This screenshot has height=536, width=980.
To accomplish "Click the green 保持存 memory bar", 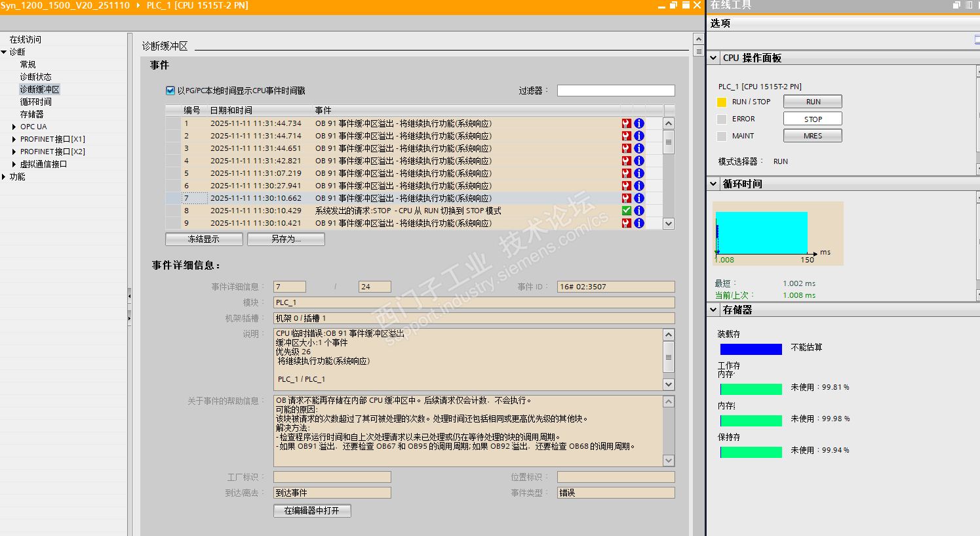I will click(x=751, y=452).
